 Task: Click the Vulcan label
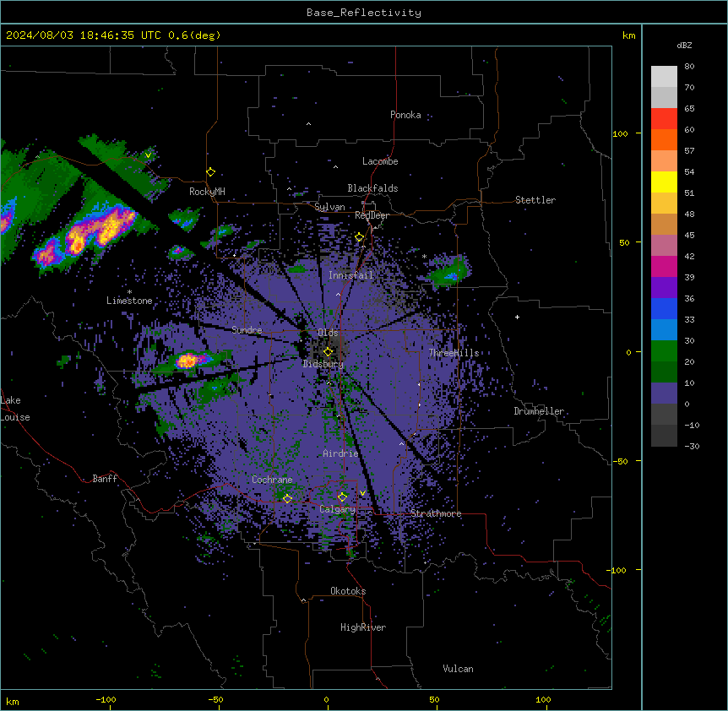tap(458, 669)
